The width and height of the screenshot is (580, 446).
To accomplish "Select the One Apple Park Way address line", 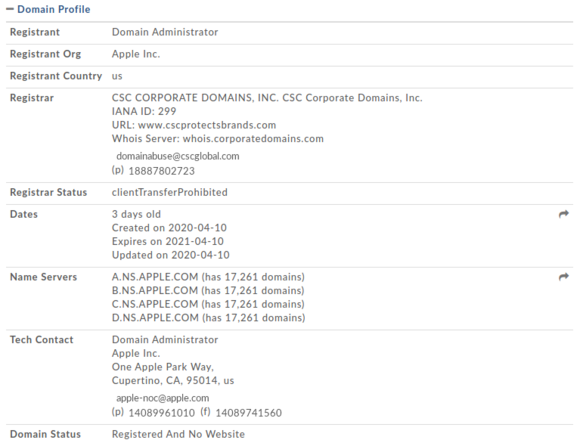I will (163, 367).
